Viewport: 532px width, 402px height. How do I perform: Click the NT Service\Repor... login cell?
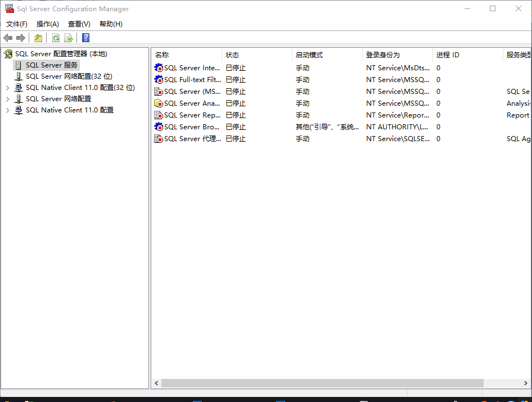pyautogui.click(x=398, y=115)
